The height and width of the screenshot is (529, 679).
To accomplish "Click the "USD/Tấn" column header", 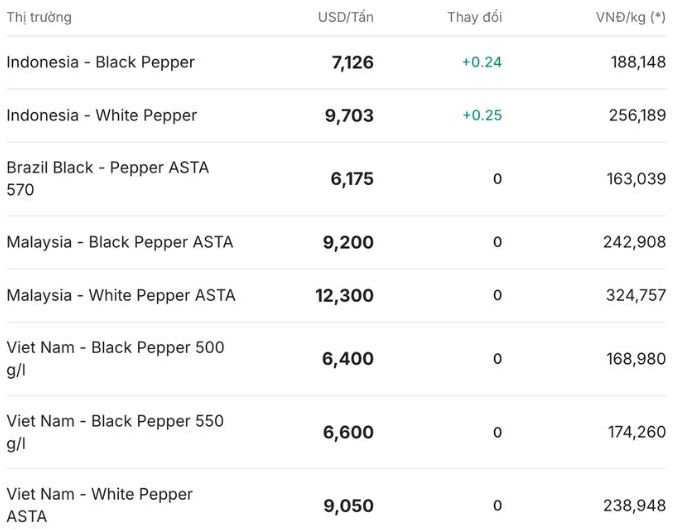I will point(345,17).
